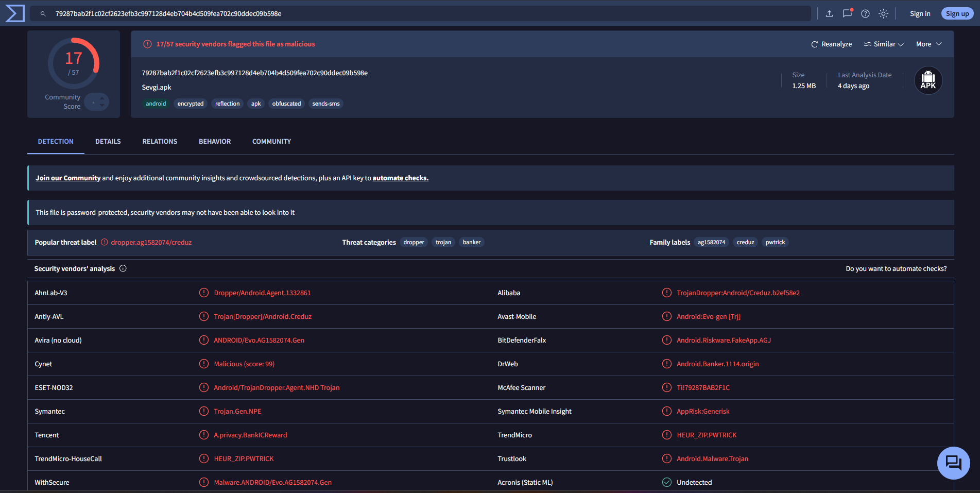This screenshot has width=980, height=493.
Task: Click the Sign in link
Action: click(920, 14)
